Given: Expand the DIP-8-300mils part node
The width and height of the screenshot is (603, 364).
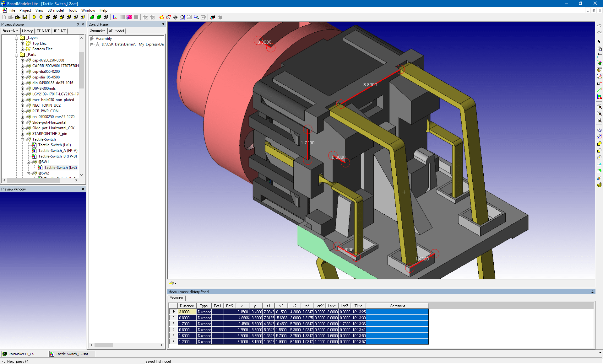Looking at the screenshot, I should coord(23,88).
